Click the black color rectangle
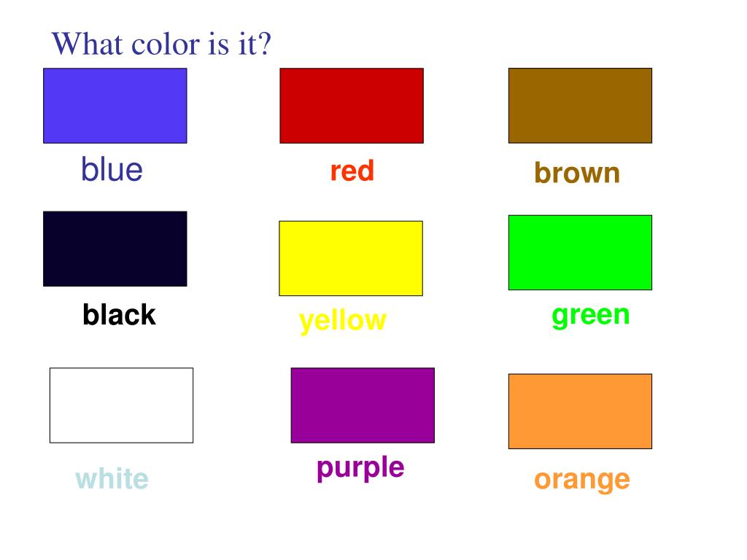This screenshot has width=747, height=560. click(115, 249)
